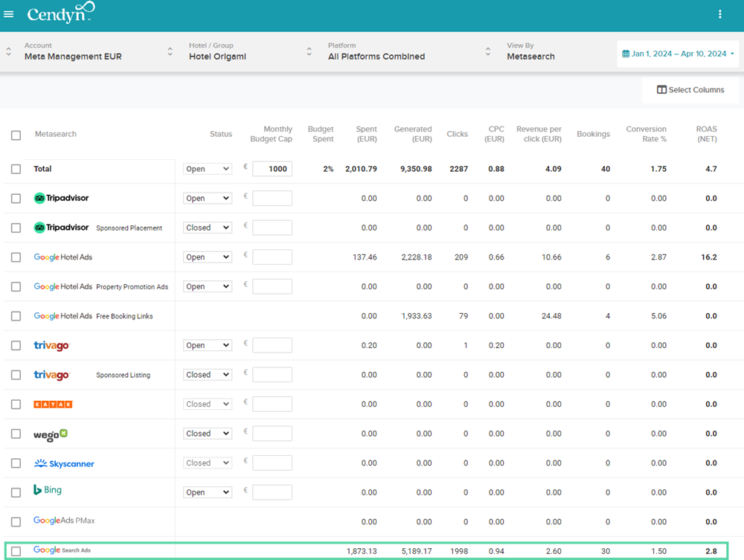
Task: Check the Google Search Ads row checkbox
Action: click(x=16, y=552)
